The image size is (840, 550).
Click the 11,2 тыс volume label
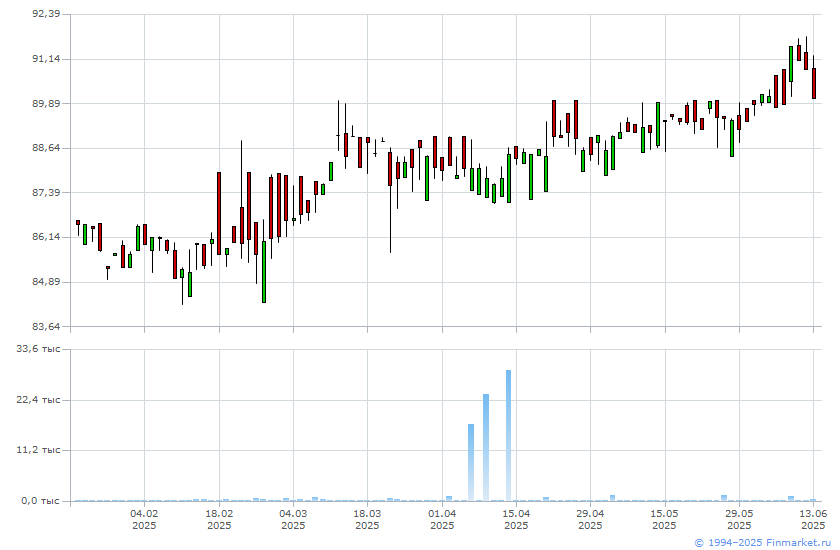[39, 450]
